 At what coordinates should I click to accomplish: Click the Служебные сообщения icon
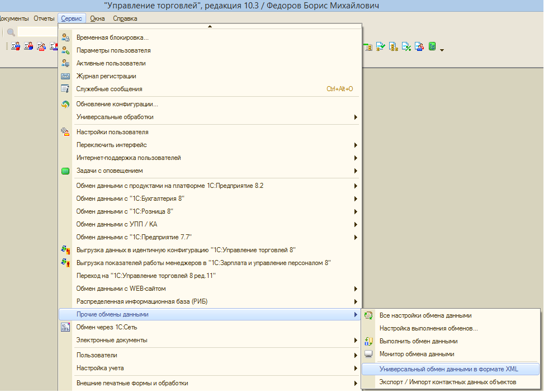[x=65, y=89]
